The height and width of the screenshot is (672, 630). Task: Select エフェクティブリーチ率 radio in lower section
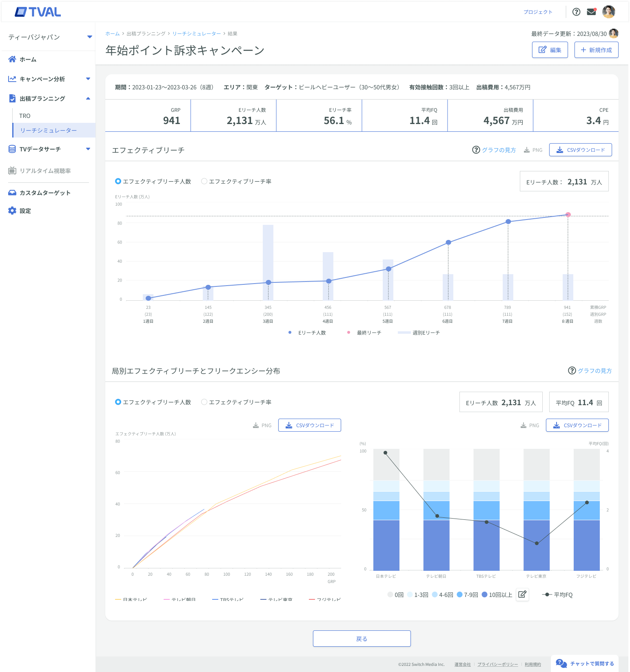pyautogui.click(x=204, y=402)
